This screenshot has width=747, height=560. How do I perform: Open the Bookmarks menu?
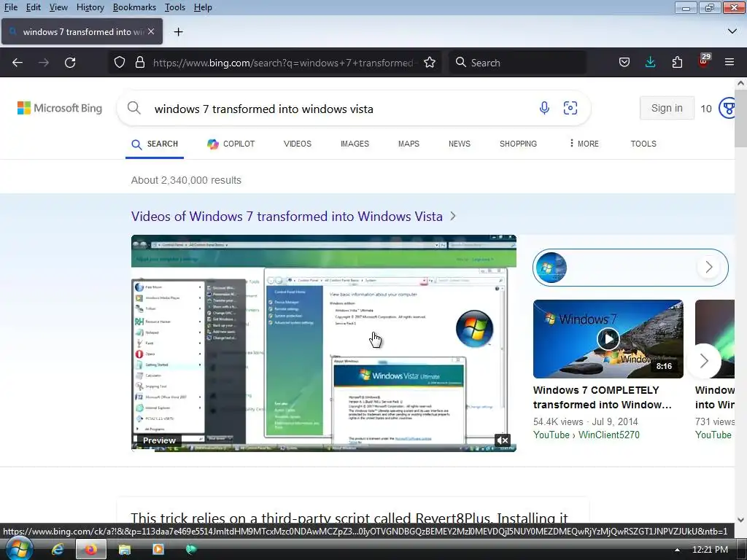click(x=134, y=7)
